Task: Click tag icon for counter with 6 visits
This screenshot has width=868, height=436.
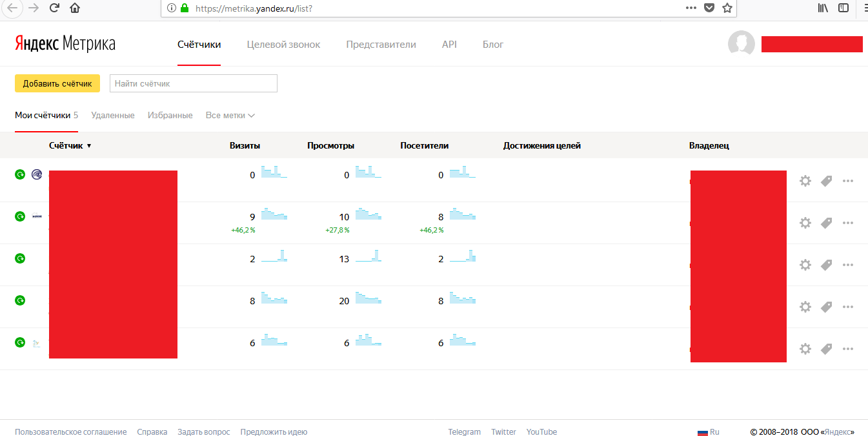Action: (826, 349)
